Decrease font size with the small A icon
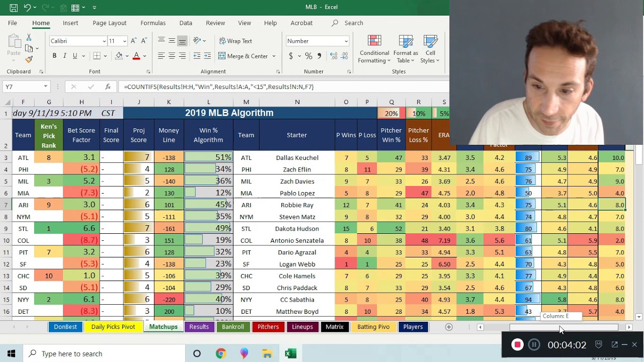This screenshot has width=644, height=362. (x=144, y=41)
